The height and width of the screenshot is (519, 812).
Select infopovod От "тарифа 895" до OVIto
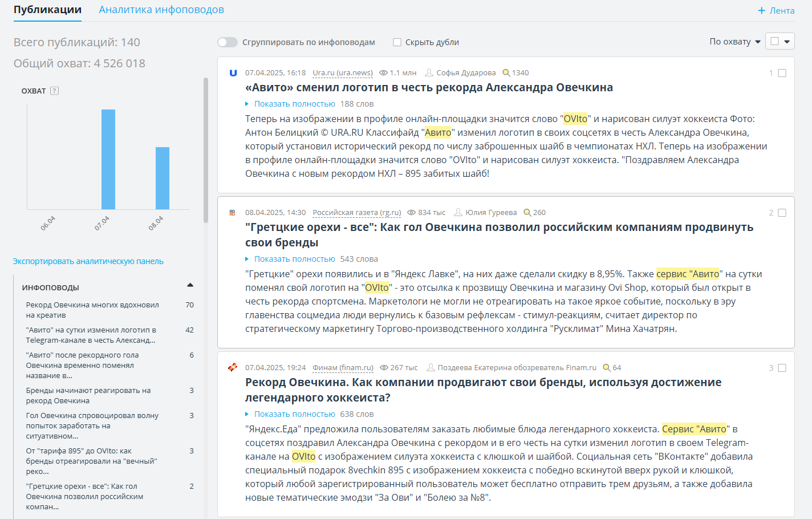(x=91, y=461)
